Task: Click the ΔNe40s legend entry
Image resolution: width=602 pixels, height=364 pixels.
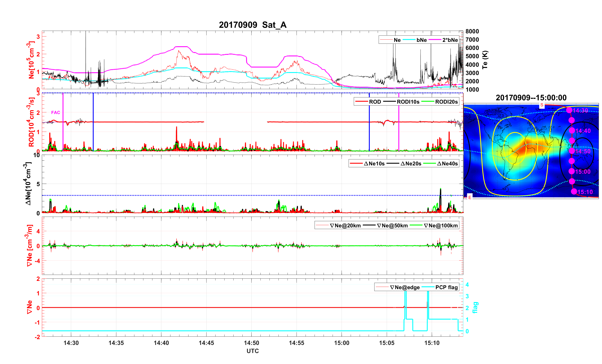Action: [447, 164]
